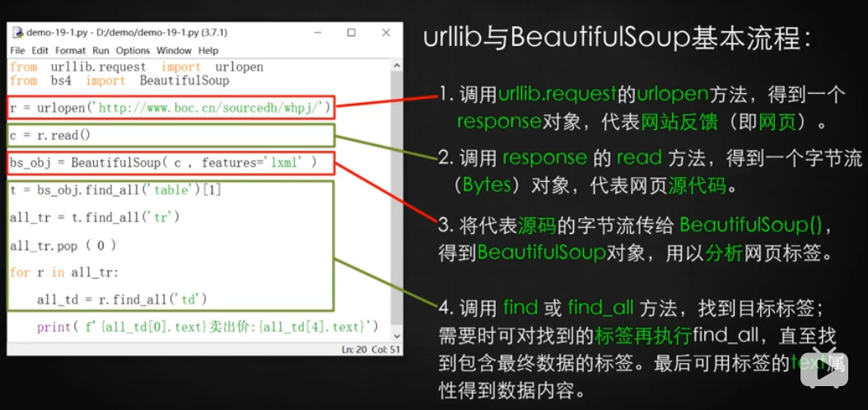The height and width of the screenshot is (410, 868).
Task: Maximize the demo-19-1.py window
Action: [x=351, y=33]
